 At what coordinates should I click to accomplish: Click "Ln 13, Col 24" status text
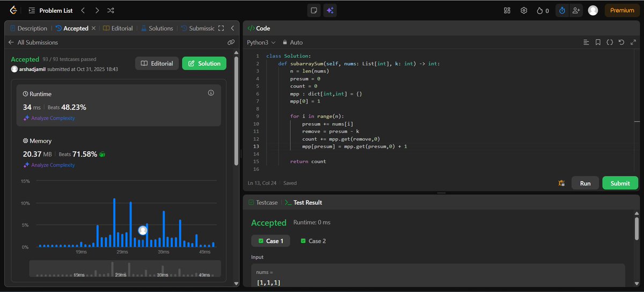(x=263, y=183)
